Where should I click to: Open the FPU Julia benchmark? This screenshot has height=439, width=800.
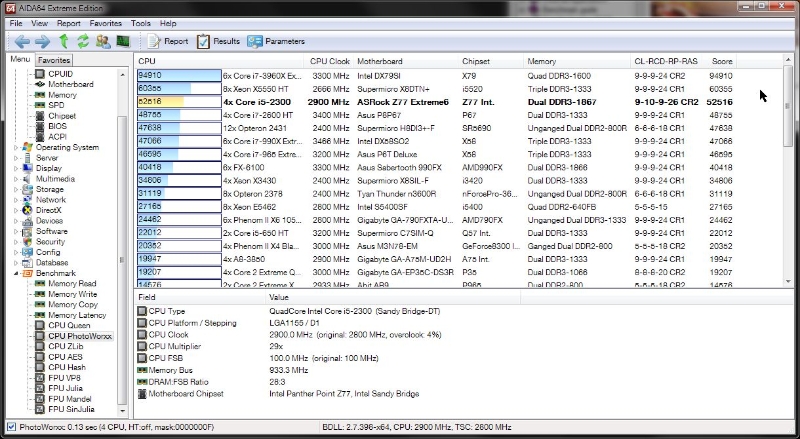pyautogui.click(x=65, y=388)
